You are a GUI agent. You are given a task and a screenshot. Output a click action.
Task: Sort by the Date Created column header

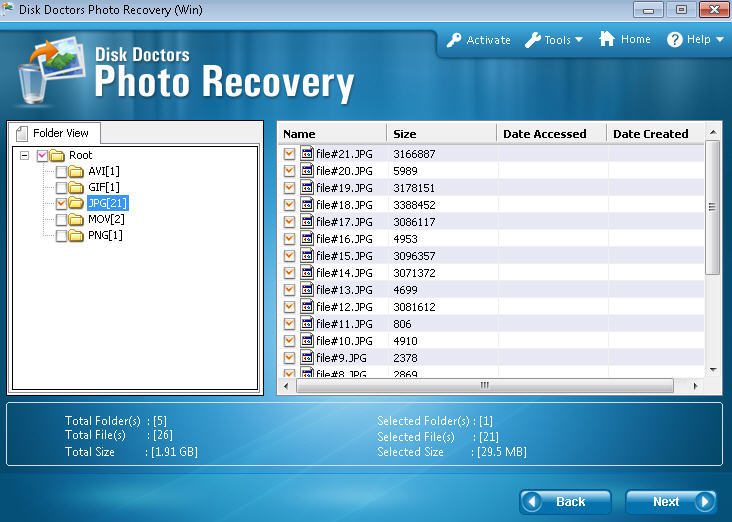click(x=656, y=134)
